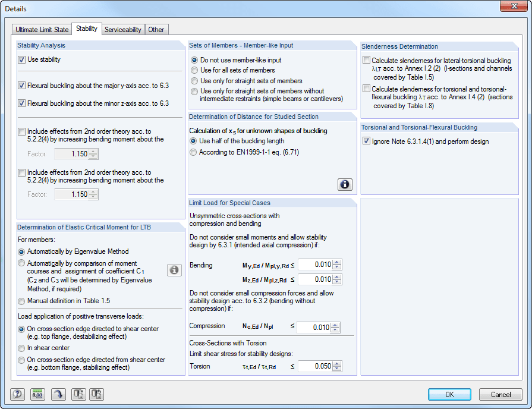Image resolution: width=532 pixels, height=409 pixels.
Task: Increase the Bending limit using spin arrow
Action: (x=337, y=262)
